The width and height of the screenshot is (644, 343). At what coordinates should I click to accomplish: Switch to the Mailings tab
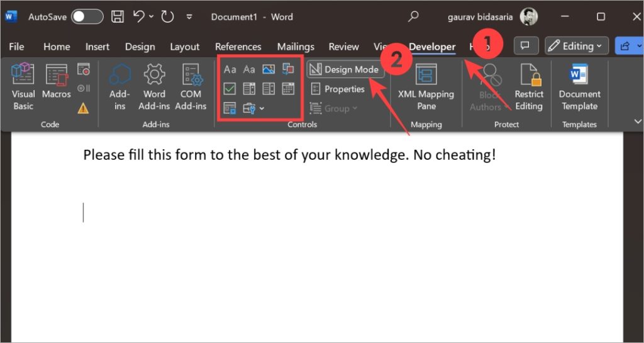tap(296, 47)
